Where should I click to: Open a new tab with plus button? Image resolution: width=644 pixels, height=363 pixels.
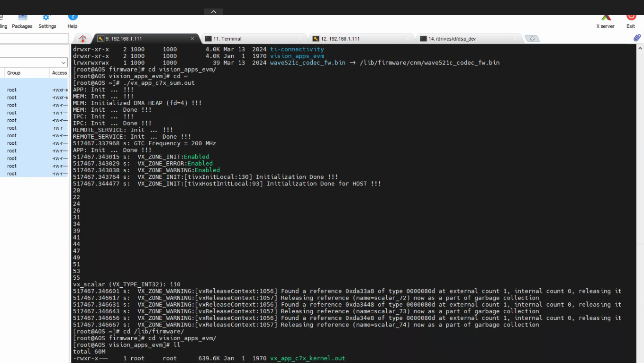532,39
